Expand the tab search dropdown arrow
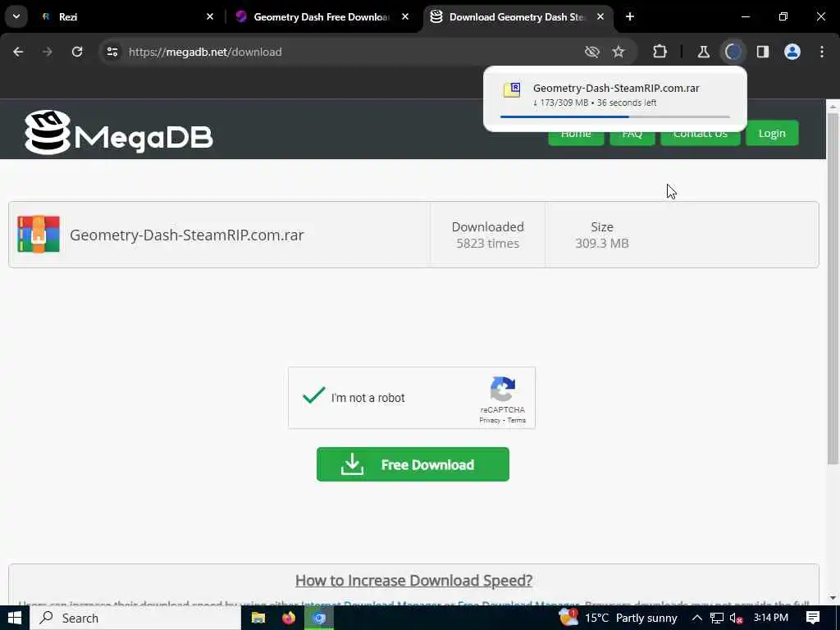Image resolution: width=840 pixels, height=630 pixels. tap(16, 16)
